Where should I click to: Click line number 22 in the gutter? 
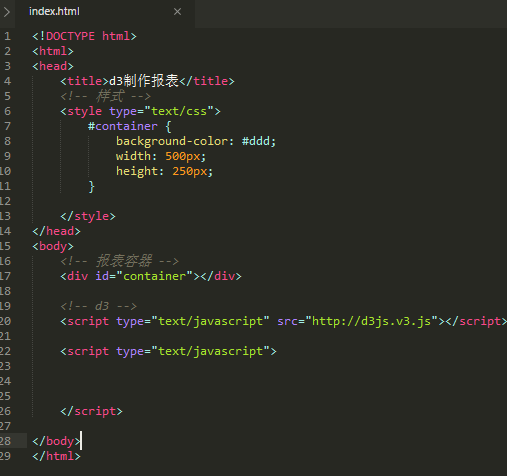coord(6,351)
